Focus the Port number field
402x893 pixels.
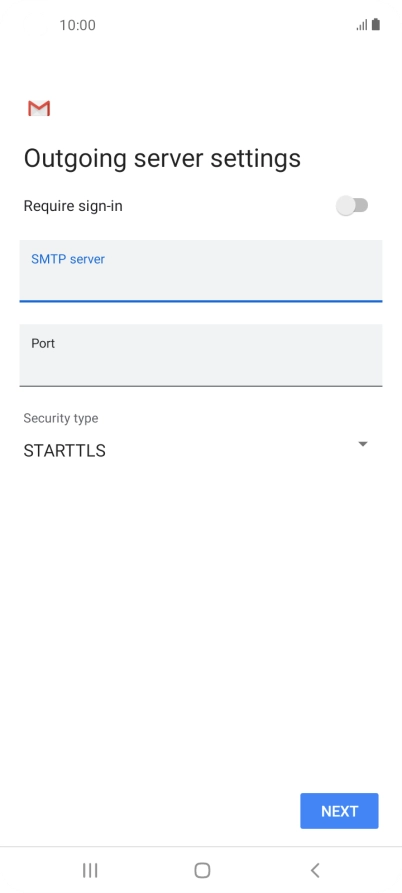pos(201,355)
